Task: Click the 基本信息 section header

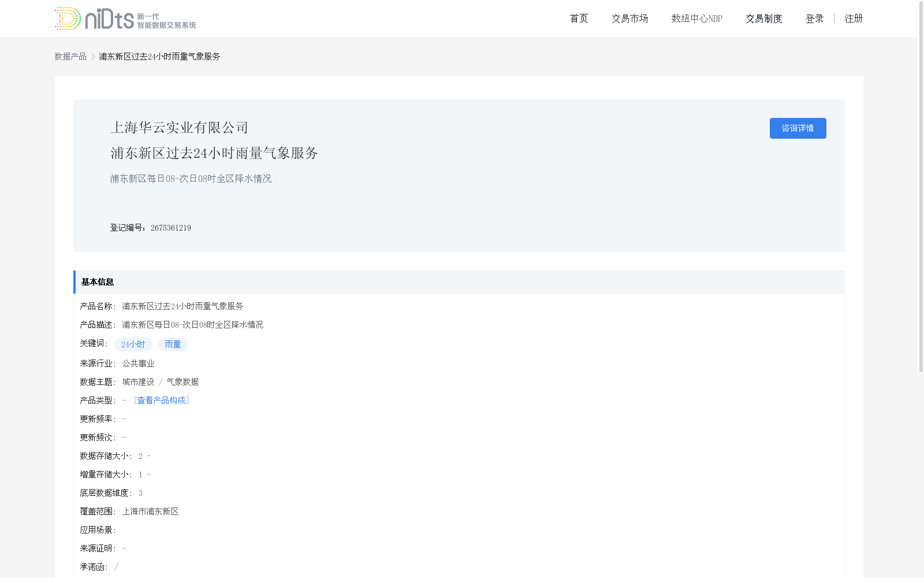Action: 459,282
